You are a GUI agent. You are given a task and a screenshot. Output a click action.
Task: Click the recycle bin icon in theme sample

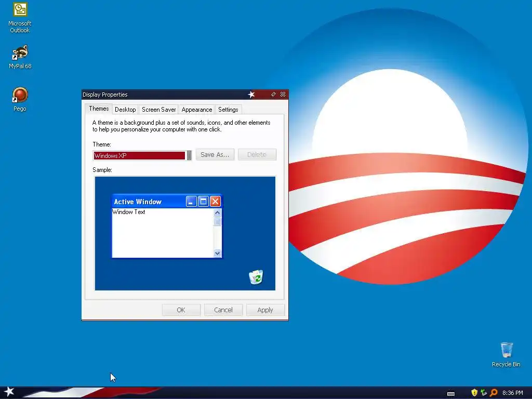click(256, 277)
